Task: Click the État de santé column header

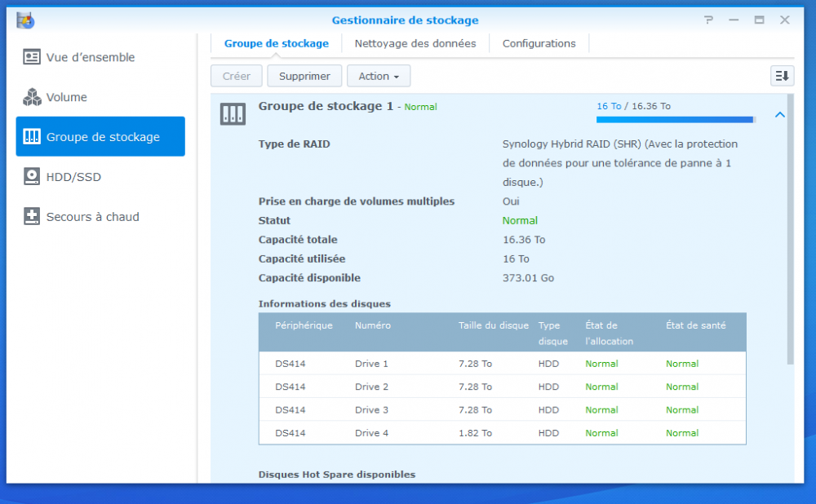Action: (696, 325)
